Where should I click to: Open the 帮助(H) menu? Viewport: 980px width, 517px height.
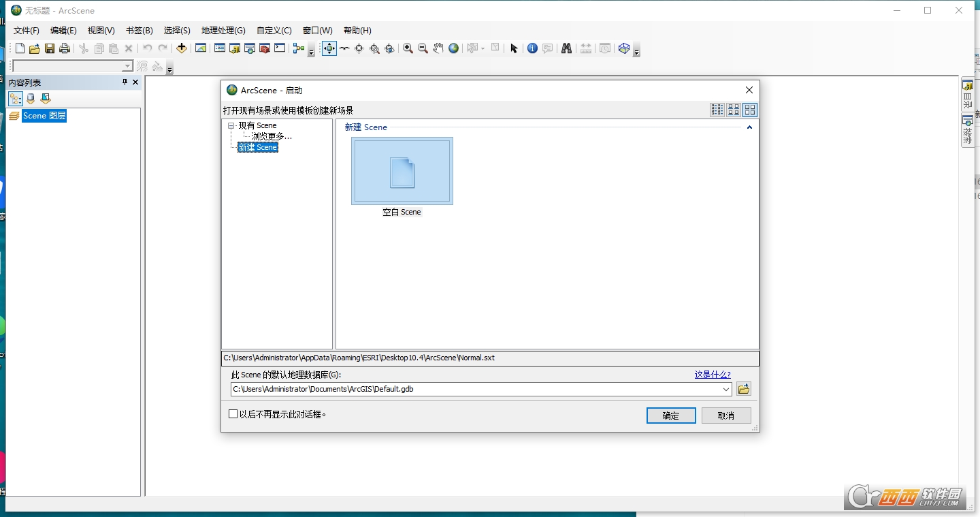[357, 31]
